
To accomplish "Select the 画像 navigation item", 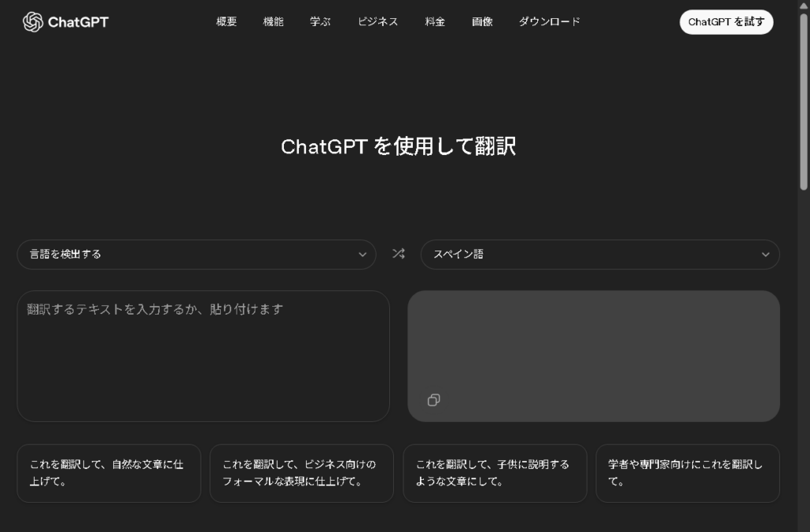I will tap(483, 22).
